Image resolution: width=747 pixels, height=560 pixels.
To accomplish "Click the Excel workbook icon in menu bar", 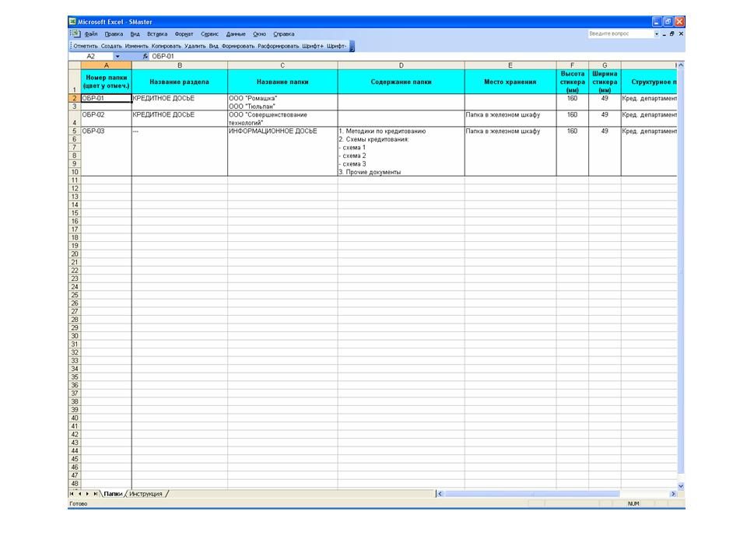I will (75, 33).
